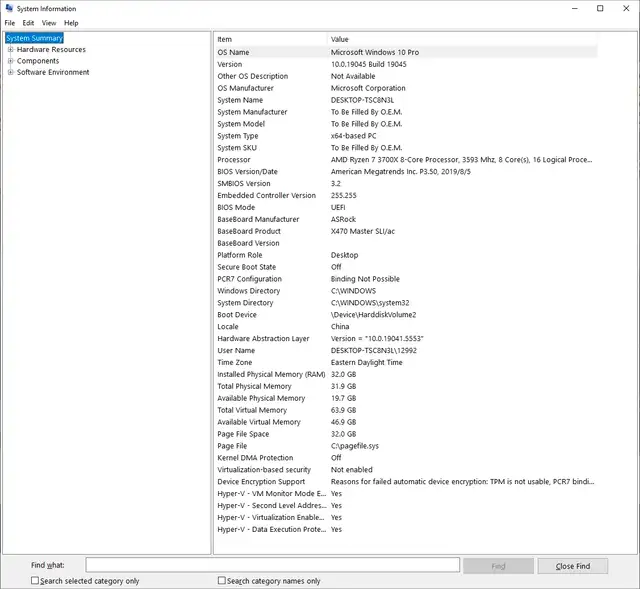The width and height of the screenshot is (640, 589).
Task: Click Microsoft Corporation value
Action: (x=368, y=88)
